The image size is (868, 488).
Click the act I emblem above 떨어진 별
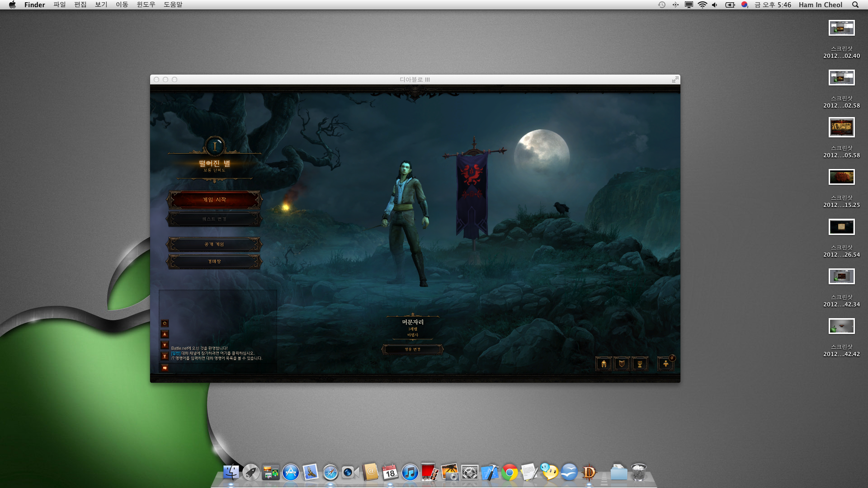[x=215, y=146]
